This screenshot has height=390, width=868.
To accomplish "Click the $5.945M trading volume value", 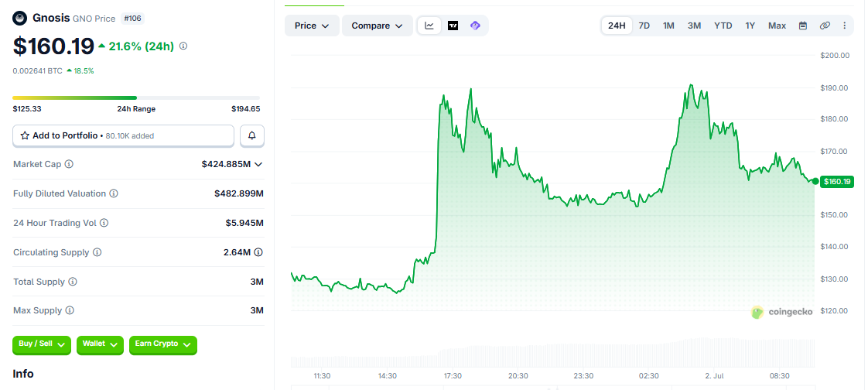I will click(244, 223).
